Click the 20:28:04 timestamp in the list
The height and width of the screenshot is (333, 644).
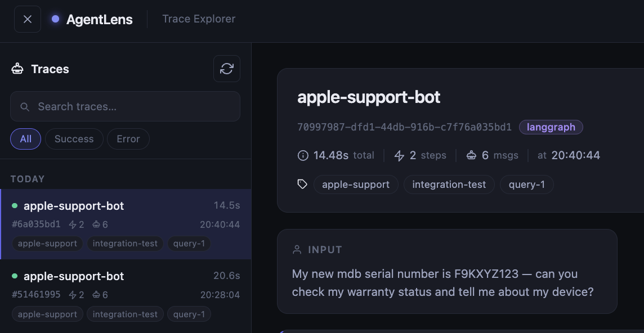coord(220,295)
